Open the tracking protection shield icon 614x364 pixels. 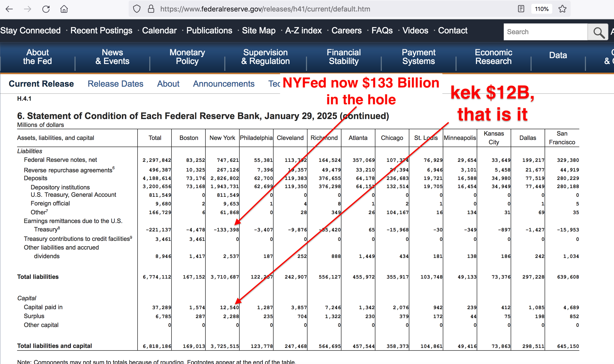(x=137, y=9)
